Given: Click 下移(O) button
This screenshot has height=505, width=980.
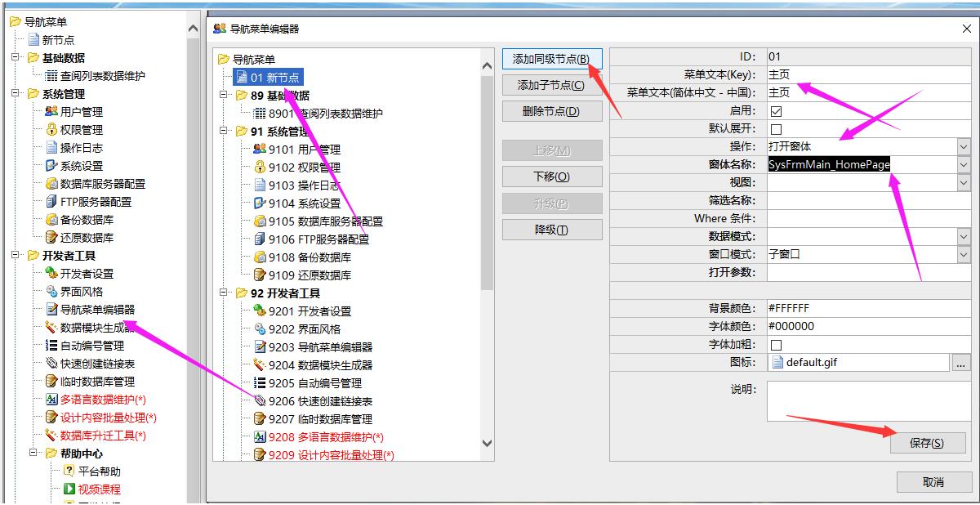Looking at the screenshot, I should click(551, 177).
